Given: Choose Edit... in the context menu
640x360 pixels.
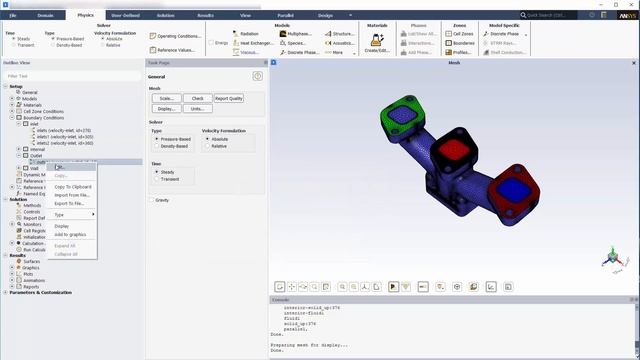Looking at the screenshot, I should [72, 167].
